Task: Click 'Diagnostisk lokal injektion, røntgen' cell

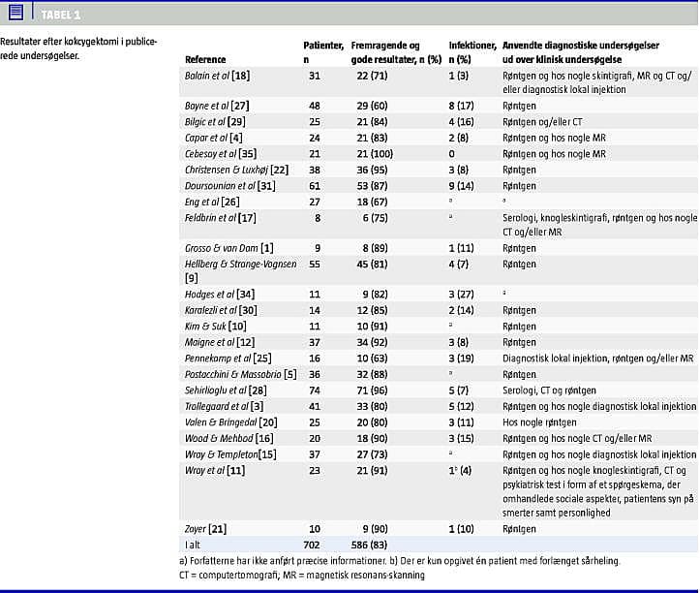Action: click(x=598, y=359)
